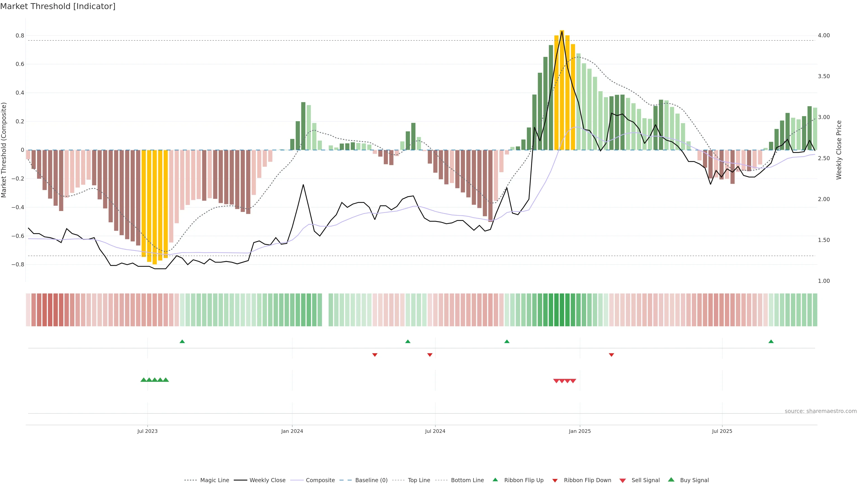
Task: Click the Ribbon Flip Down legend marker
Action: [555, 480]
